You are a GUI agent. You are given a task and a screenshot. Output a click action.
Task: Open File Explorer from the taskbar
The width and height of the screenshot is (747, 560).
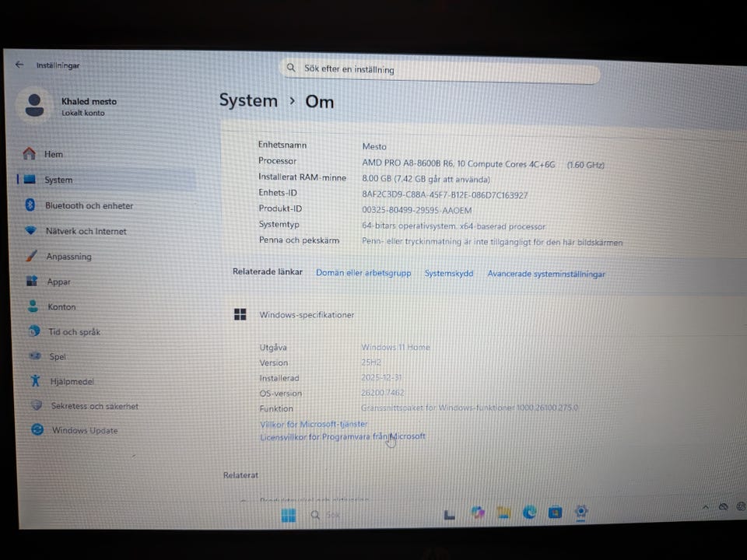(503, 513)
